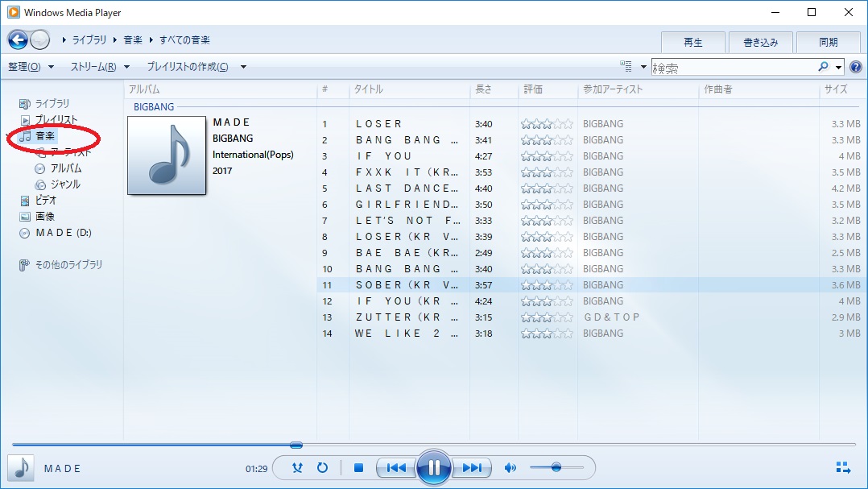Toggle repeat mode
This screenshot has width=868, height=489.
(x=322, y=468)
